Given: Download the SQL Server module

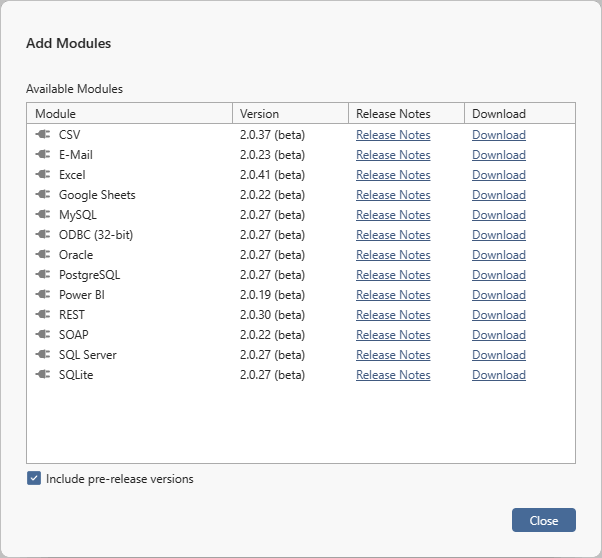Looking at the screenshot, I should click(x=499, y=354).
